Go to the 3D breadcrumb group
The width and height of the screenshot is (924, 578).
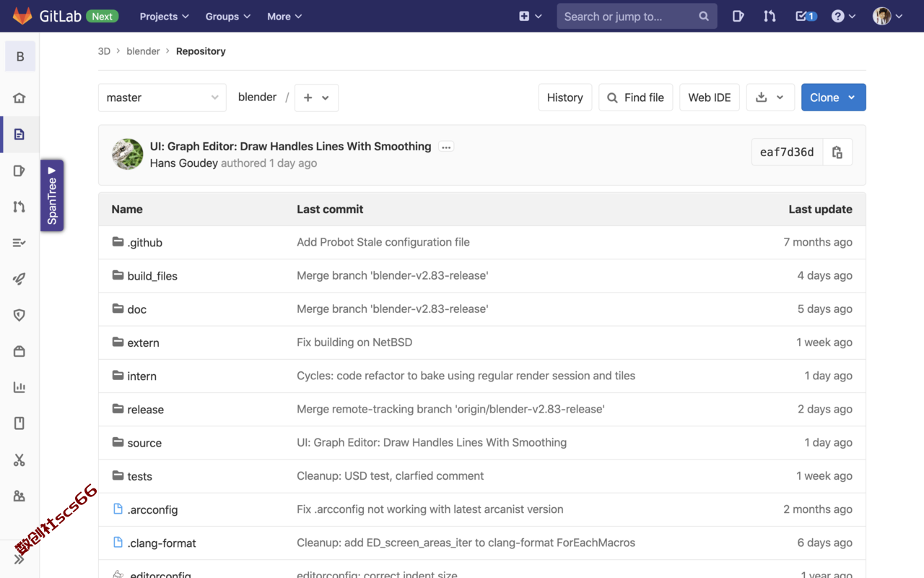(x=104, y=51)
